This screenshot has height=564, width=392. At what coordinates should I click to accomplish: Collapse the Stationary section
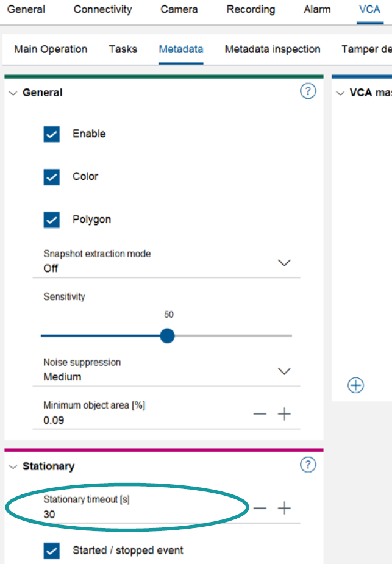pyautogui.click(x=13, y=466)
